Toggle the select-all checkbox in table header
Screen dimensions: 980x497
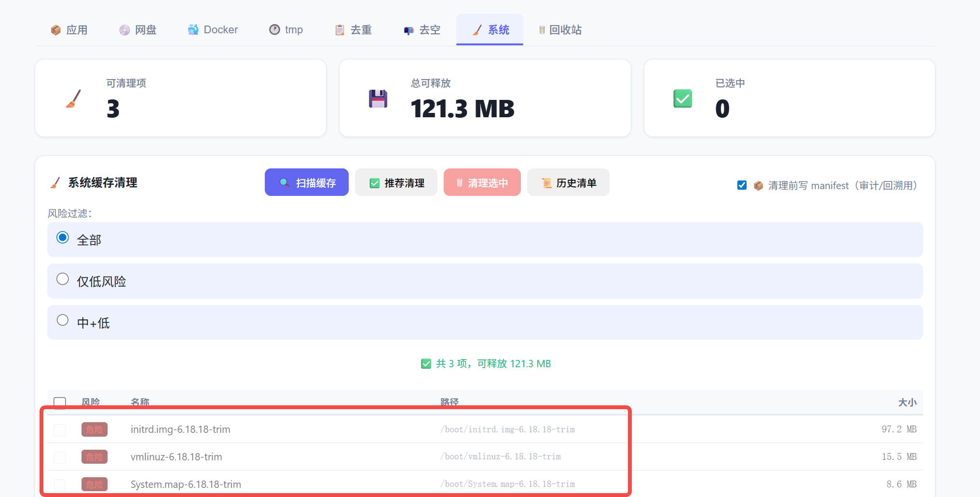point(60,403)
